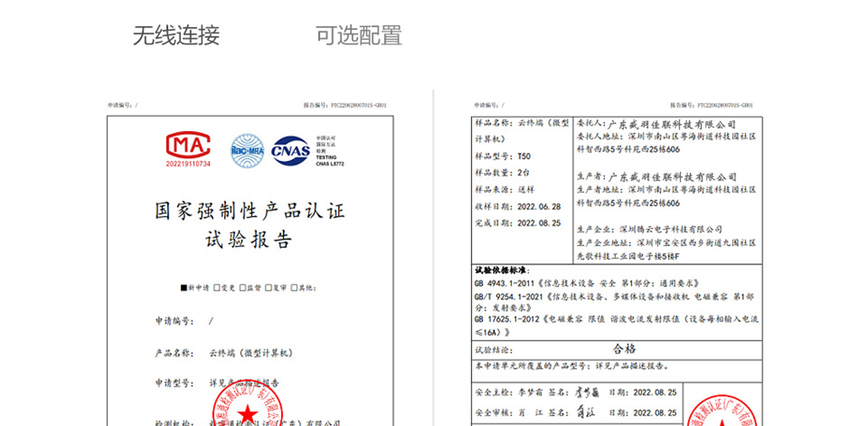Click the 委托人地址 address line
Screen dimensions: 868x426
pos(666,143)
